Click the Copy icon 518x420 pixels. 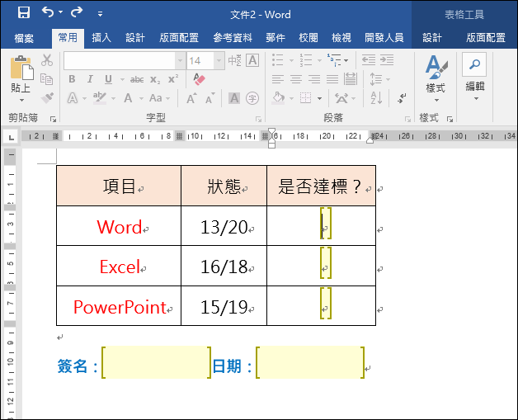pos(46,79)
